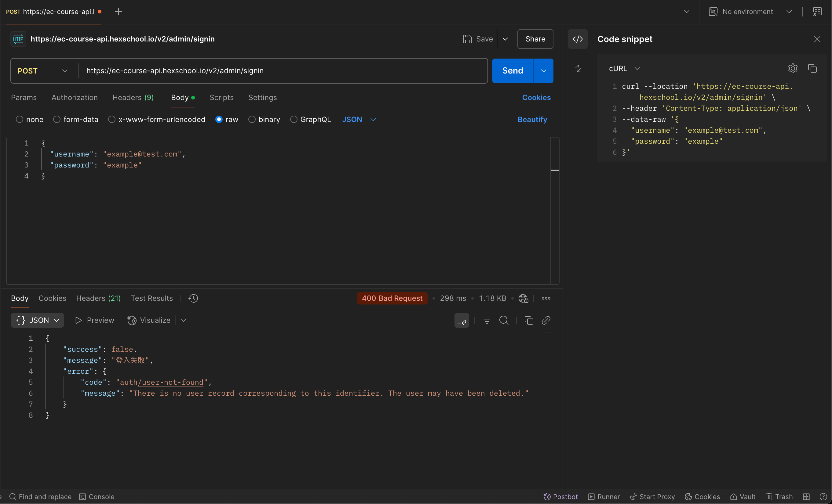Click the Beautify link
This screenshot has height=504, width=832.
click(532, 119)
